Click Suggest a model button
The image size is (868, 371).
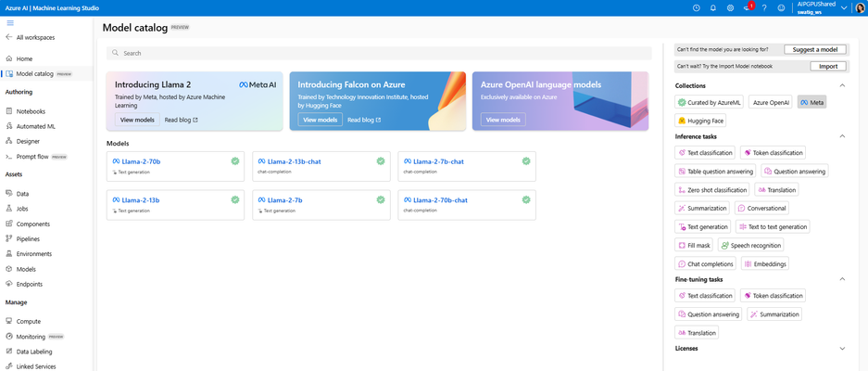[815, 49]
